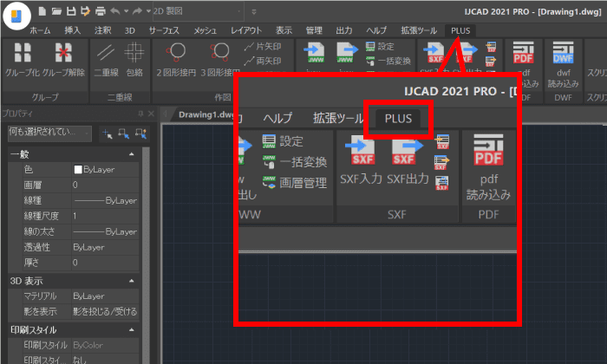Switch to the 管理 ribbon tab
Screen dimensions: 607x364
tap(314, 30)
